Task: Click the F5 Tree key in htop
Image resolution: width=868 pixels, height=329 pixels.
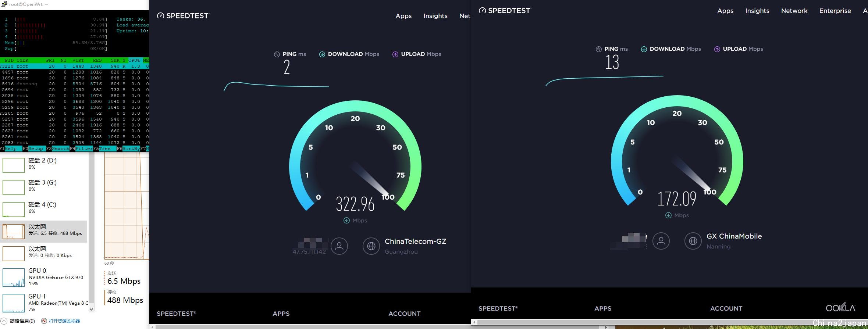Action: click(x=104, y=149)
